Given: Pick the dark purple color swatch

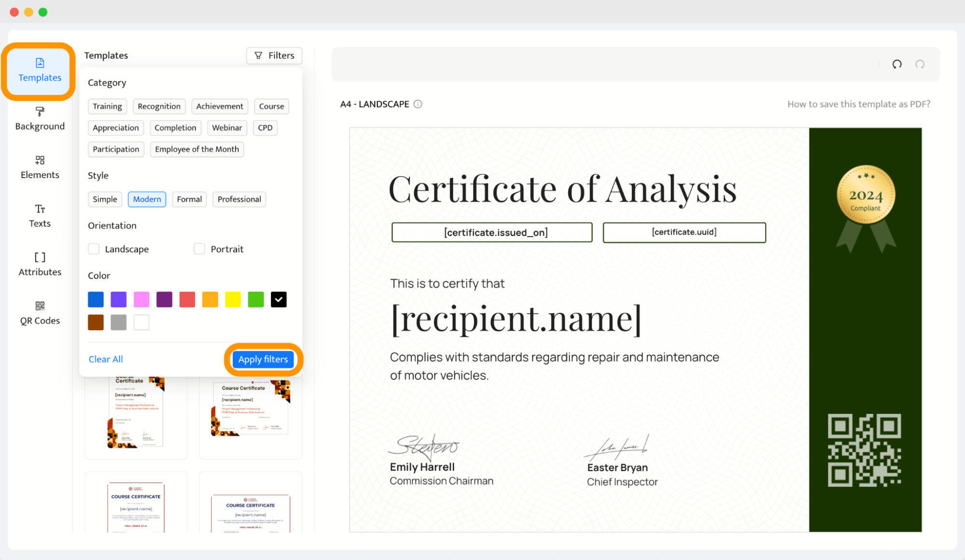Looking at the screenshot, I should tap(164, 299).
